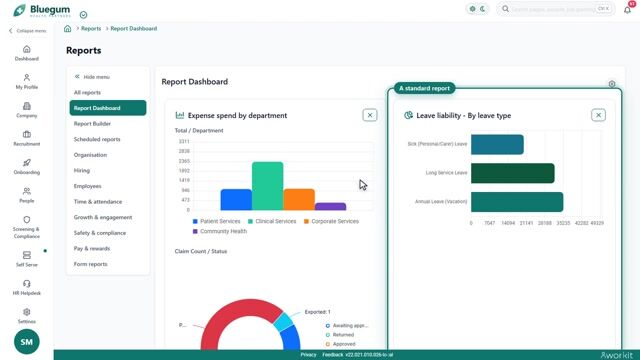Viewport: 640px width, 360px height.
Task: Go to Company section icon
Action: 27,106
